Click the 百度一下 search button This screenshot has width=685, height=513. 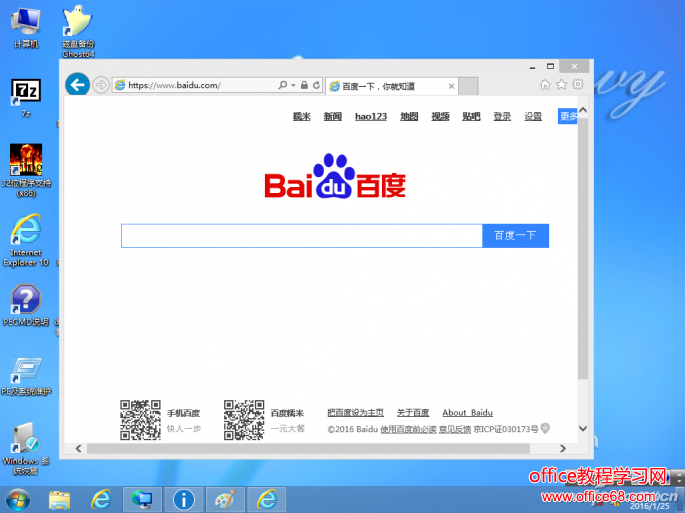[515, 236]
